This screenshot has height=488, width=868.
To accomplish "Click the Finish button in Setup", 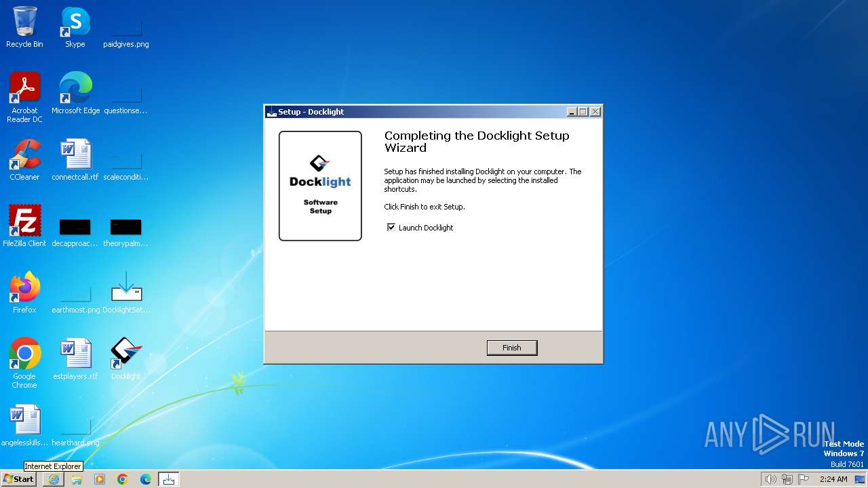I will tap(512, 348).
